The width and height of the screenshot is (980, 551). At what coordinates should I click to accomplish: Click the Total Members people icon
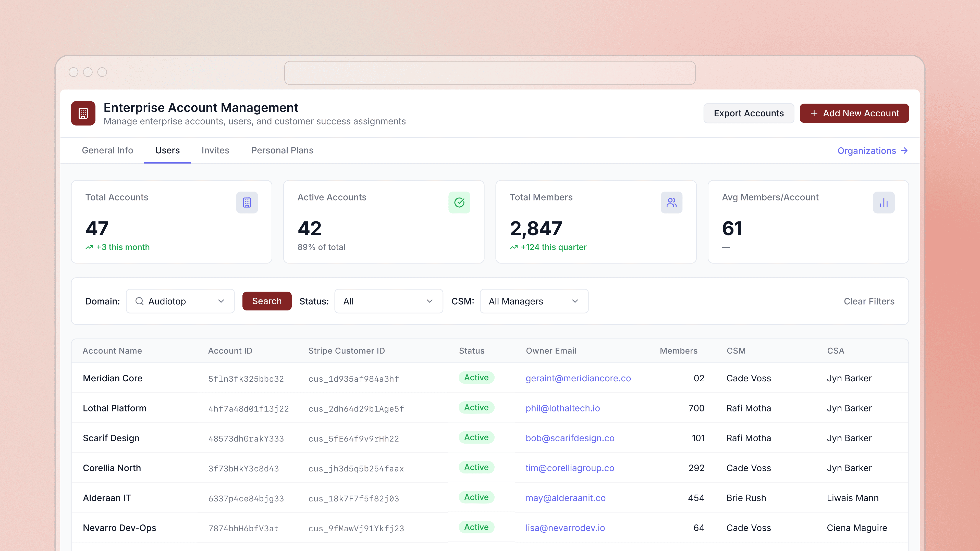click(671, 202)
